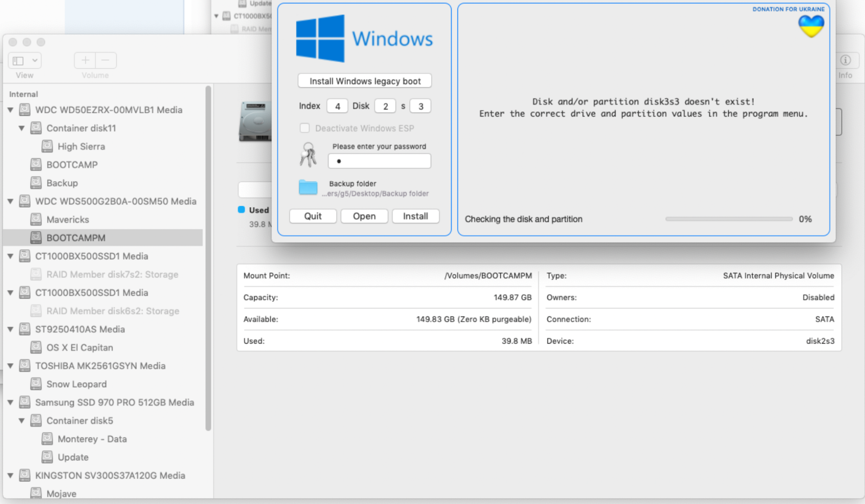This screenshot has height=504, width=865.
Task: Click the Info toolbar icon in Disk Utility
Action: (x=845, y=60)
